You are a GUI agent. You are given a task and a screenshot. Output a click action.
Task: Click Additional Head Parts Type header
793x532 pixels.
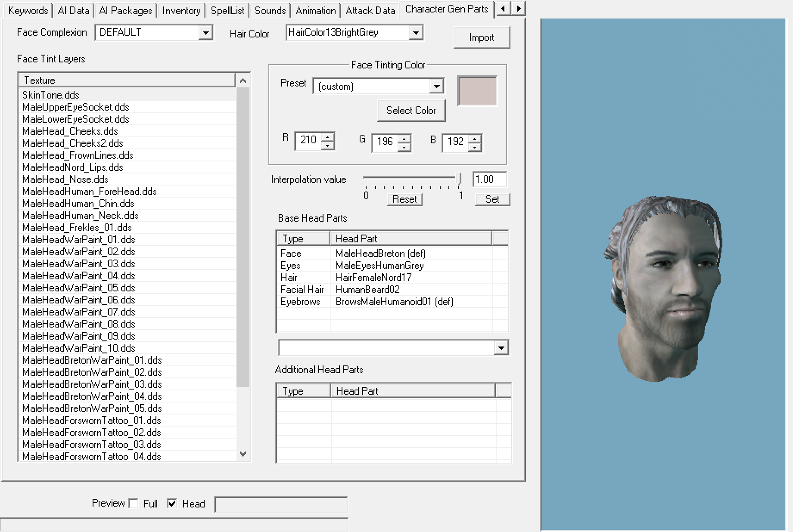click(304, 391)
